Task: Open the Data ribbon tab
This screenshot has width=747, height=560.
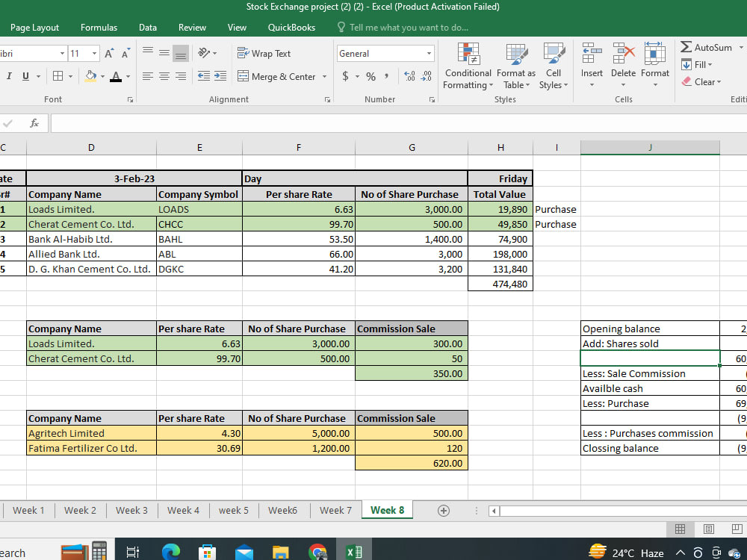Action: click(x=148, y=28)
